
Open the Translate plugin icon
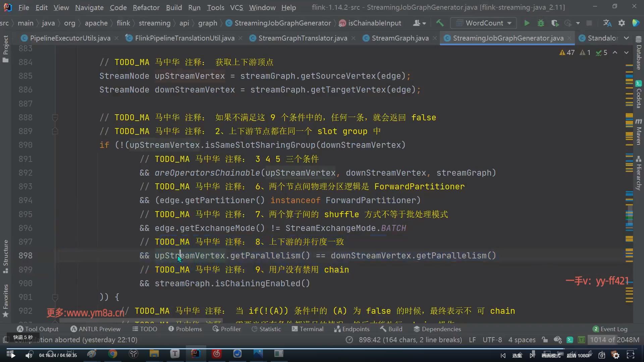tap(607, 23)
